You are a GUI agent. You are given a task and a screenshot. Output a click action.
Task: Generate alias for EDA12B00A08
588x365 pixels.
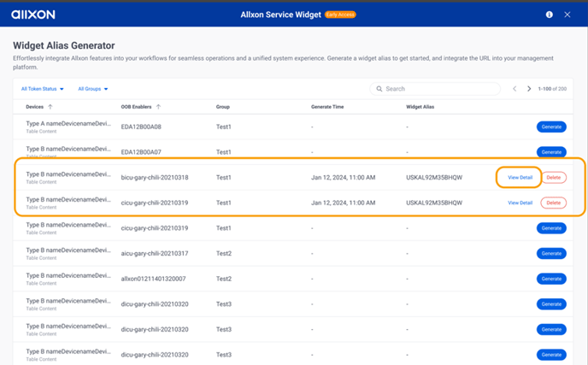coord(551,127)
